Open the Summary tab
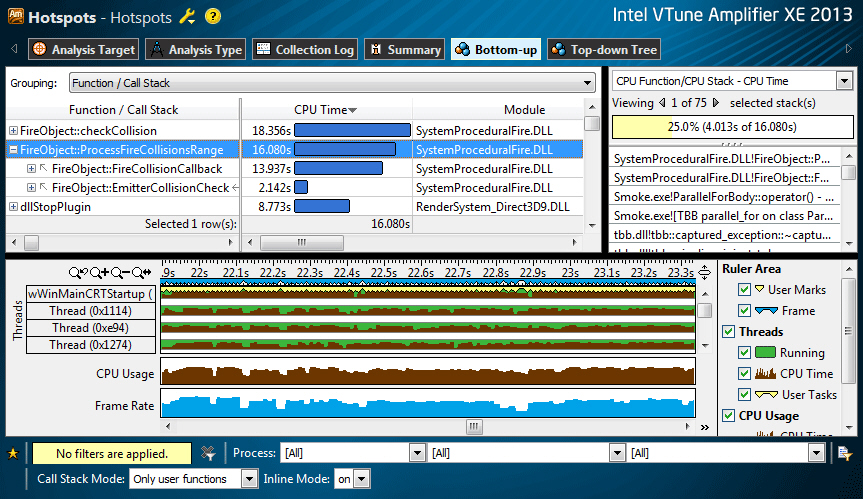 coord(404,49)
